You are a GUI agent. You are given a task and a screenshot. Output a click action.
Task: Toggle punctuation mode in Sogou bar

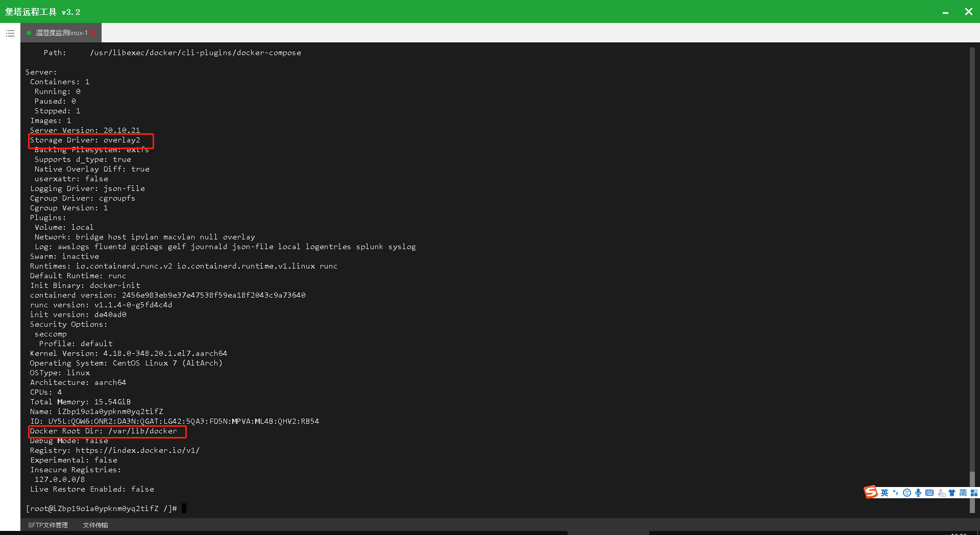coord(896,493)
